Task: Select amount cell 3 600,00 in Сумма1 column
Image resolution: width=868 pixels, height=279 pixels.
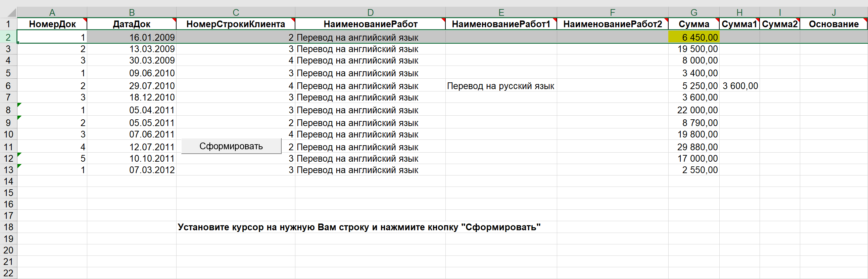Action: coord(740,86)
